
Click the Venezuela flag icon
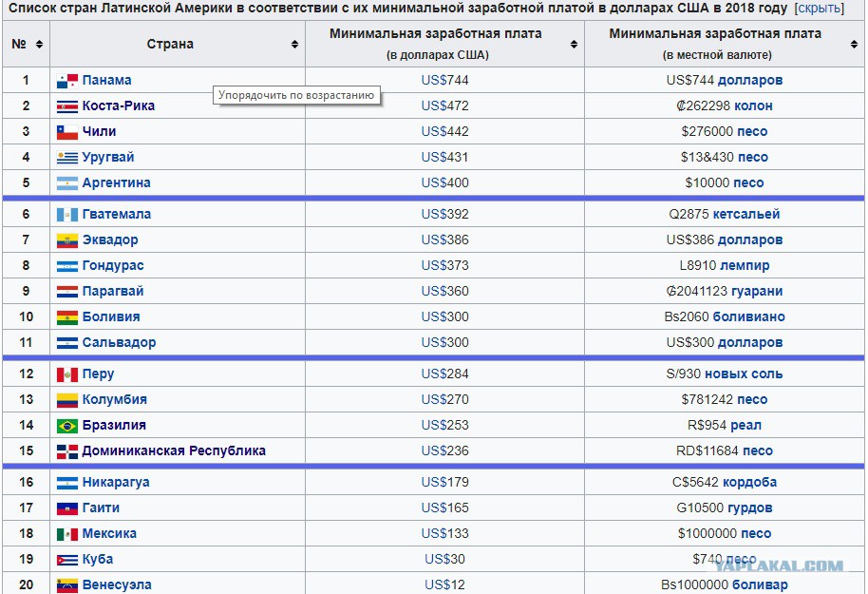pos(67,585)
